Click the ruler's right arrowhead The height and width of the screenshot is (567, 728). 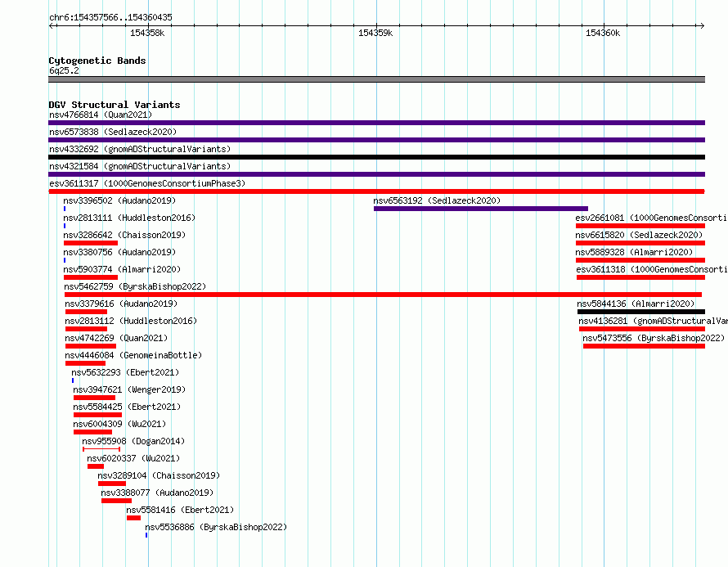pyautogui.click(x=702, y=25)
